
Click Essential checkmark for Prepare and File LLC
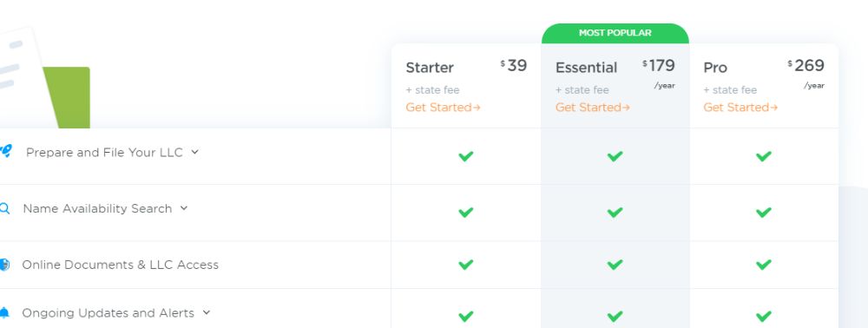point(615,156)
